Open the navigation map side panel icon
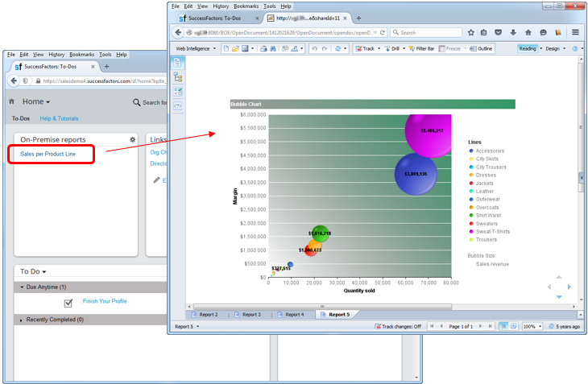This screenshot has width=588, height=384. point(178,77)
